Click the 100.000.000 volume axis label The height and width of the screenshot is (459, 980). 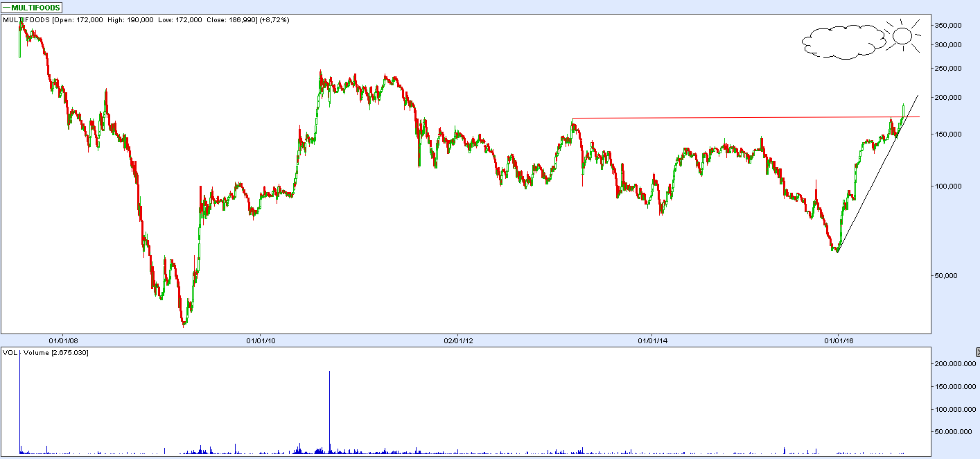[955, 409]
